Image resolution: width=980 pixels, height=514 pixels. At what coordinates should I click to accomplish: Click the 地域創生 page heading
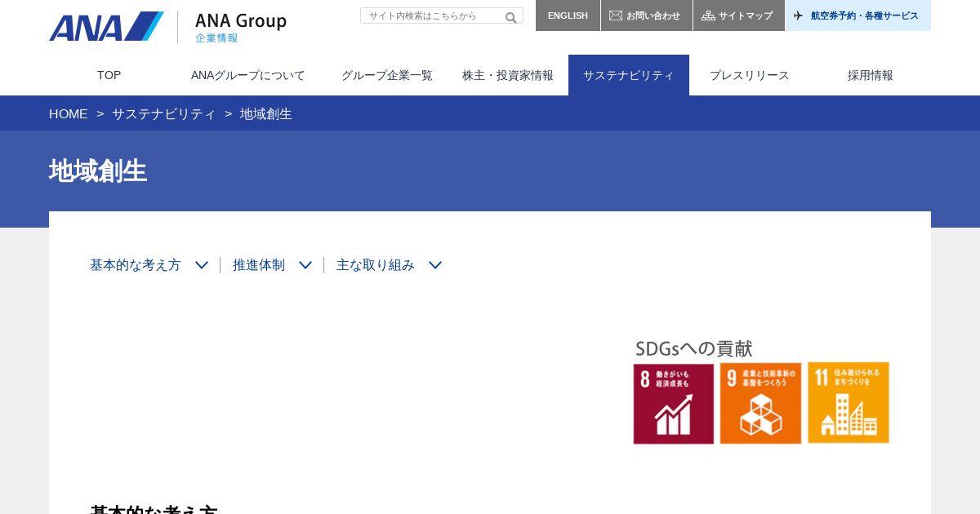point(98,171)
